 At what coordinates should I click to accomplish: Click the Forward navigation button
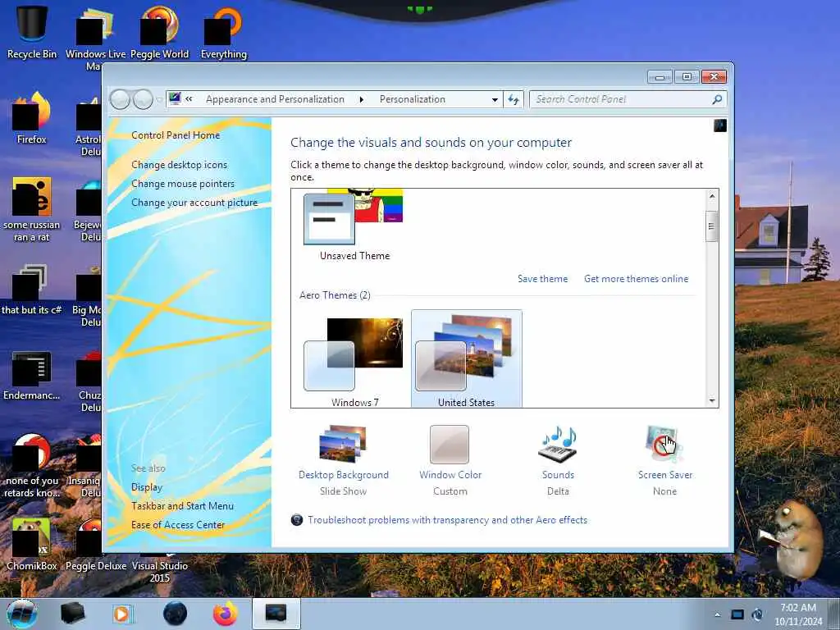(x=143, y=99)
